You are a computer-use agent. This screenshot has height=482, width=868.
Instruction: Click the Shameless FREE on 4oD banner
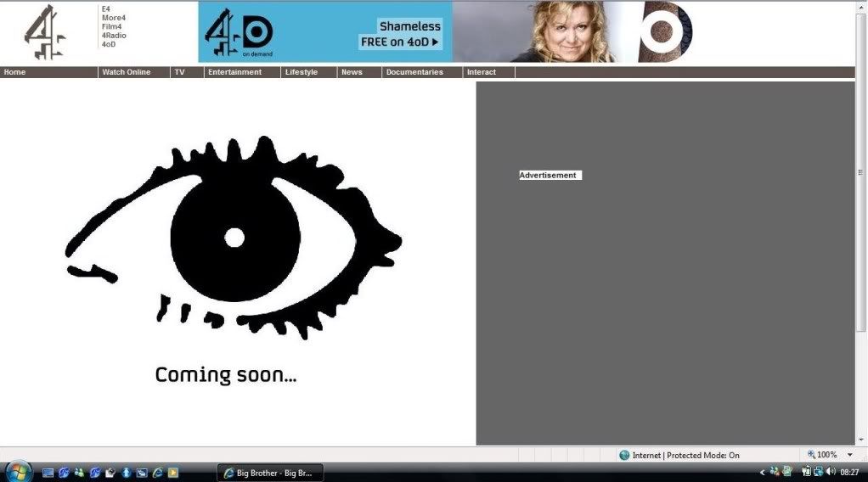(400, 34)
